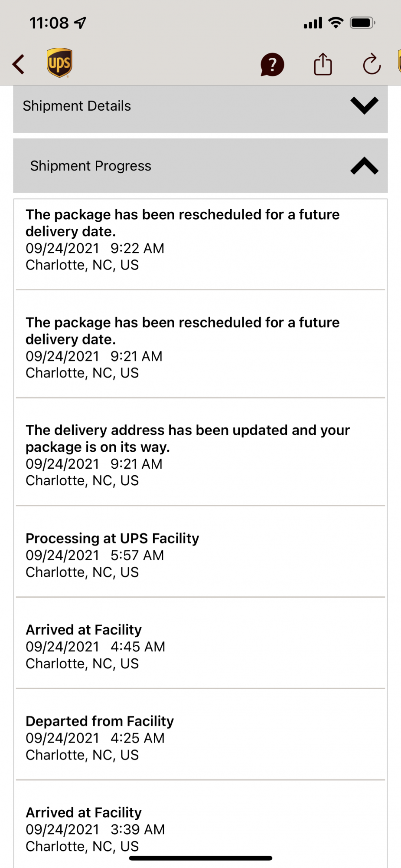The image size is (401, 868).
Task: Tap the share icon
Action: coord(323,65)
